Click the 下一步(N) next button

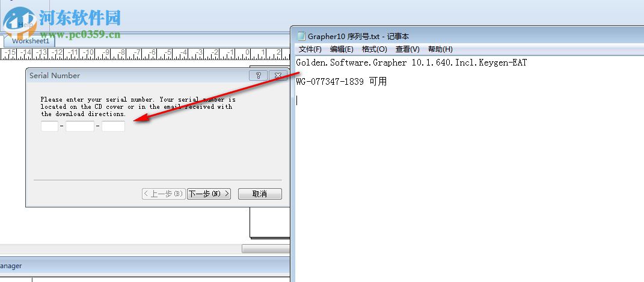pyautogui.click(x=209, y=194)
